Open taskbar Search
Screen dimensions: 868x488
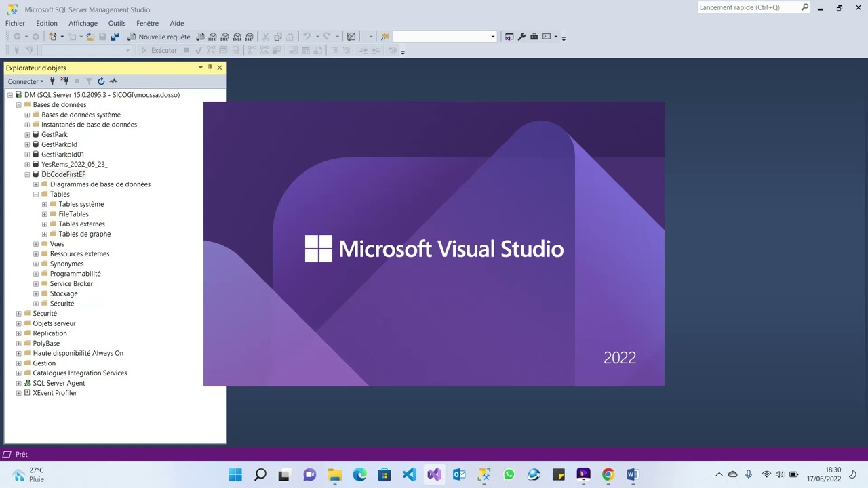coord(260,474)
